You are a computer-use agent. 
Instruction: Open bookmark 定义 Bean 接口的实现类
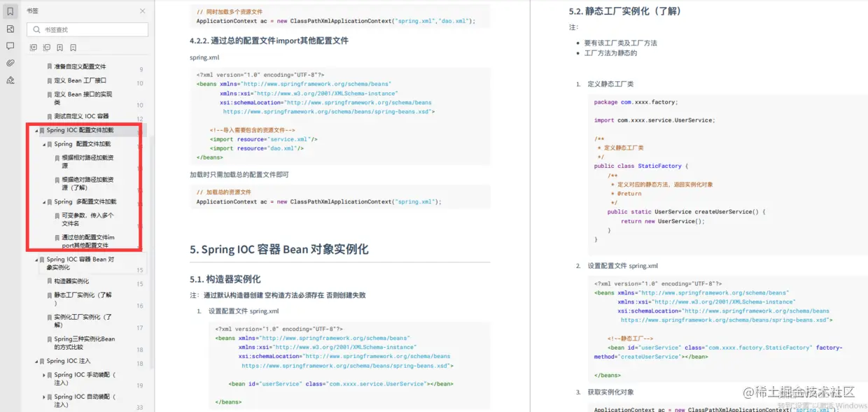83,98
